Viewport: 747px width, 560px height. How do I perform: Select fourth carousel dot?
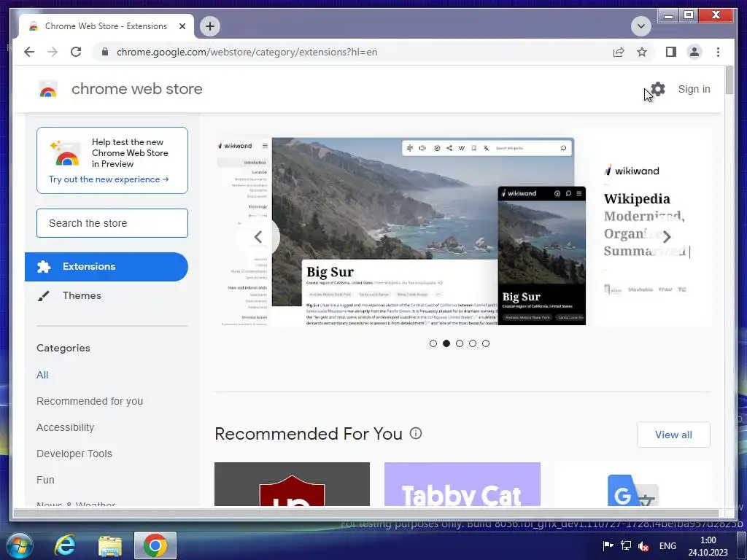tap(473, 343)
